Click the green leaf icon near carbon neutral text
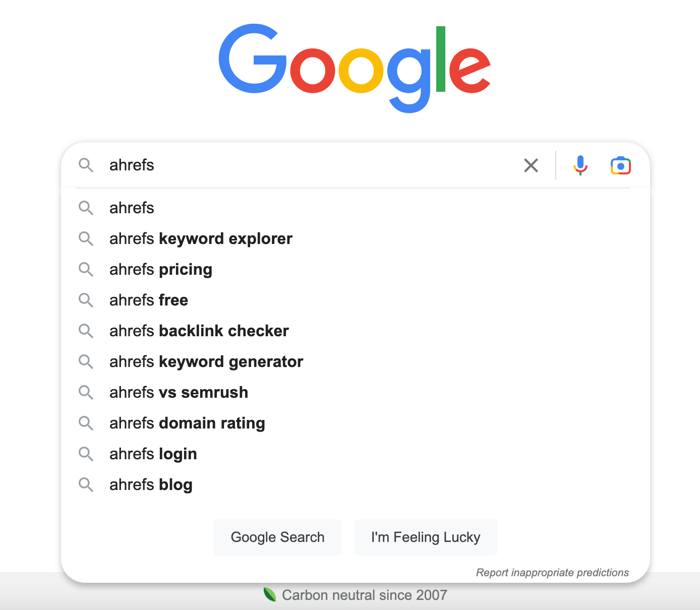The image size is (700, 610). tap(270, 594)
